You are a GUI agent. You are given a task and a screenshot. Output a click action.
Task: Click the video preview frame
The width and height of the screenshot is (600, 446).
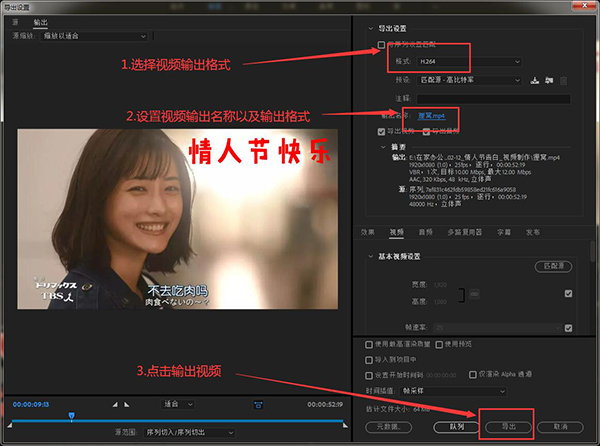pos(178,219)
